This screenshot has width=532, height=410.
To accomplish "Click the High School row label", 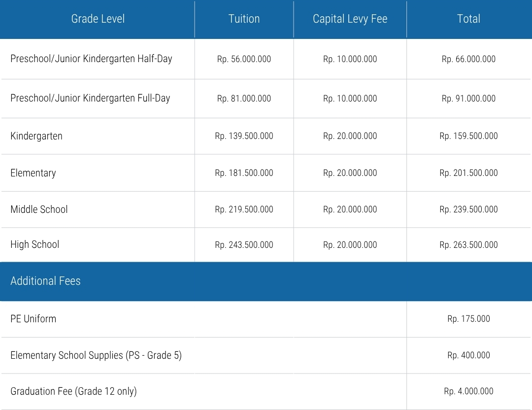I will pyautogui.click(x=34, y=244).
